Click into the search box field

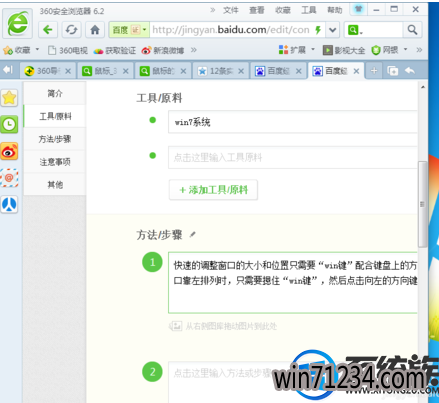[384, 30]
